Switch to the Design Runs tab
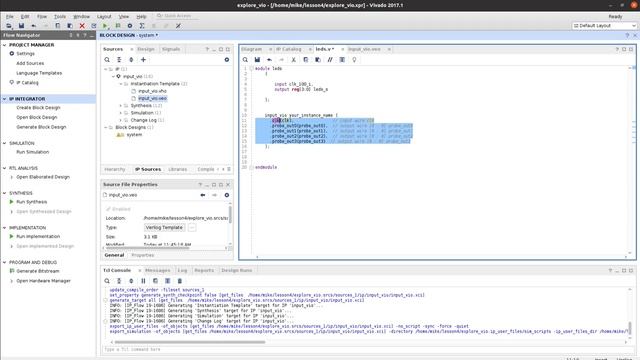Viewport: 640px width, 360px height. coord(236,270)
